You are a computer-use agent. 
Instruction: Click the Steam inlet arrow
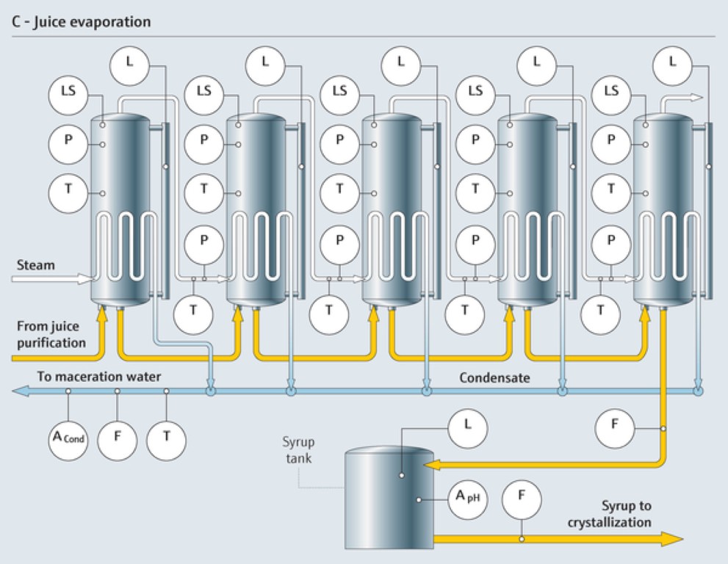(x=52, y=279)
